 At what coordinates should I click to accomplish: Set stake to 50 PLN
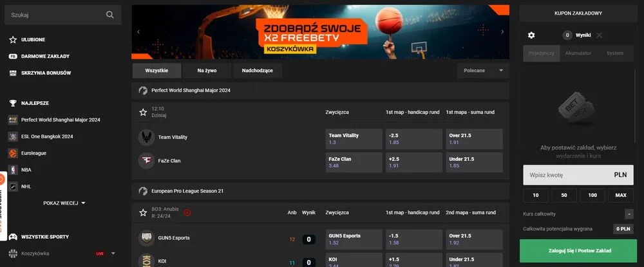pos(564,195)
